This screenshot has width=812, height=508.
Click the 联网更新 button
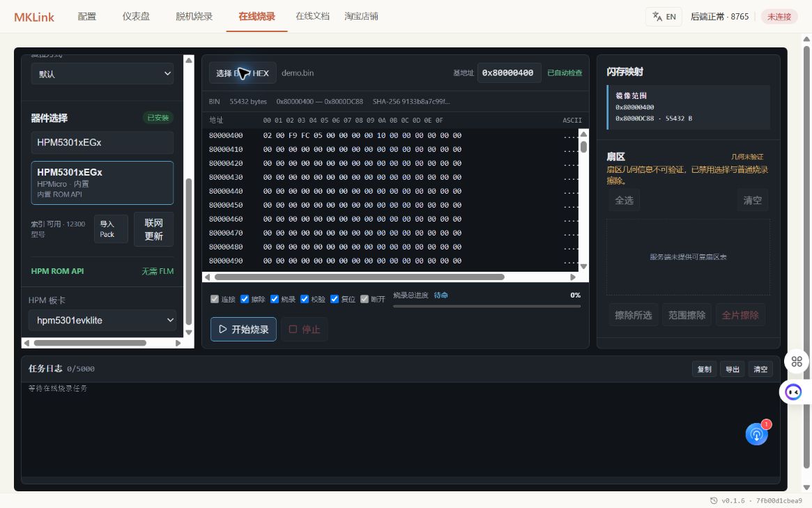pos(154,229)
